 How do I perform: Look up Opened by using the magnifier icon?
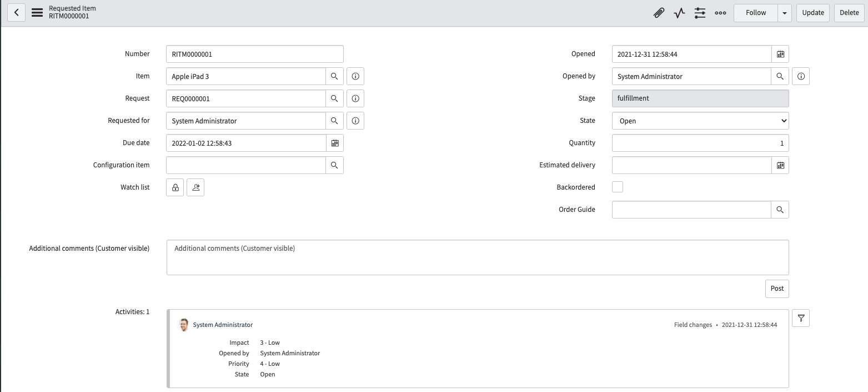pos(780,76)
